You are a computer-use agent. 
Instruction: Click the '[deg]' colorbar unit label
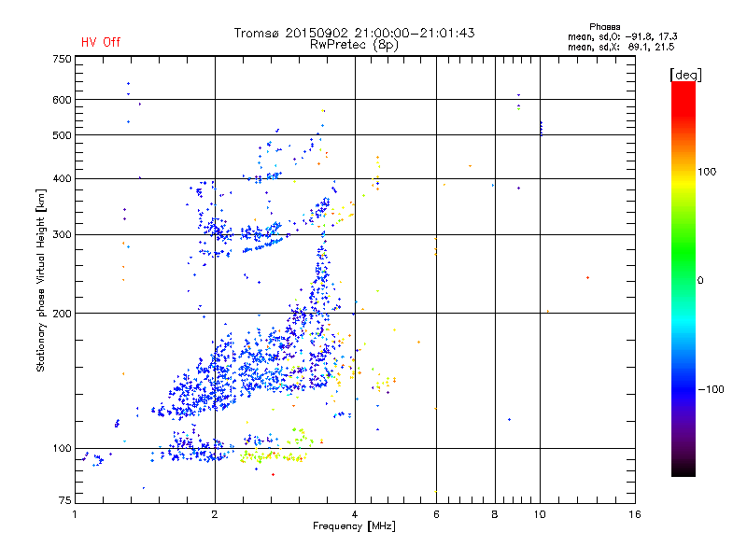tap(685, 75)
